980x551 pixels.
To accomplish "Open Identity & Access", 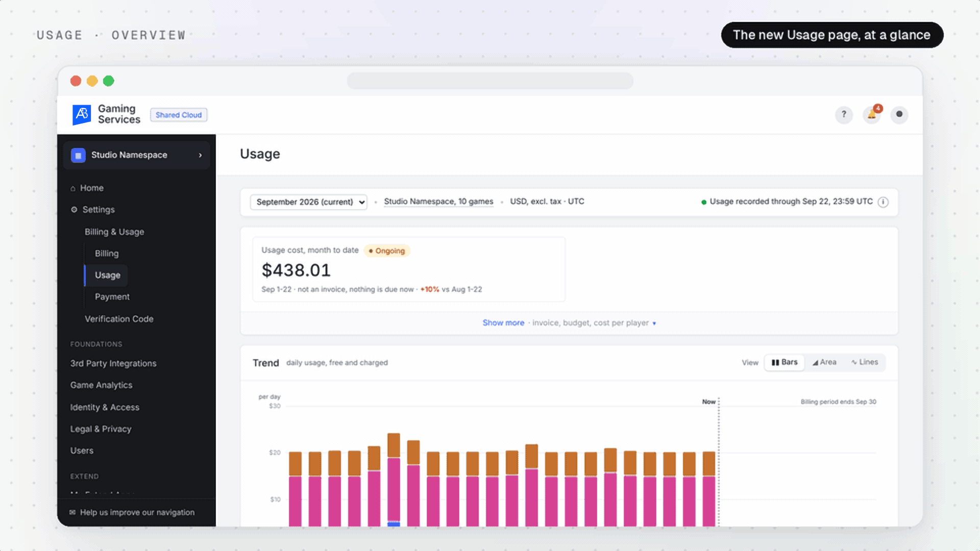I will tap(105, 407).
